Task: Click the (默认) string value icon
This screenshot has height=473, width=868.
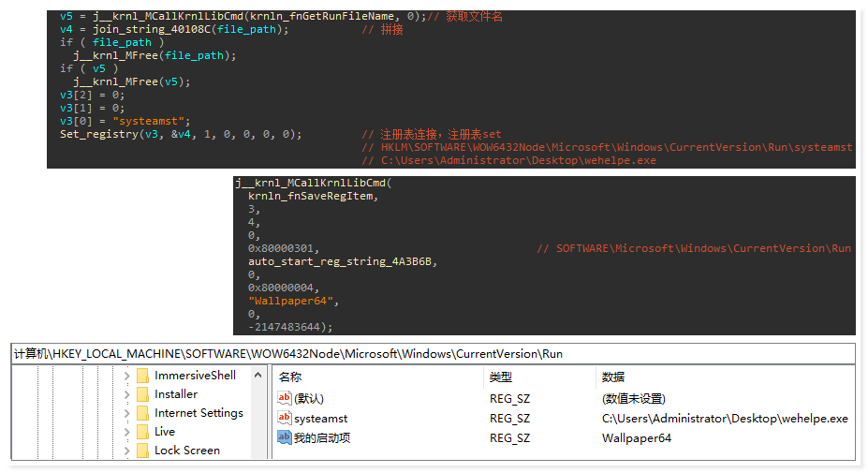Action: 285,399
